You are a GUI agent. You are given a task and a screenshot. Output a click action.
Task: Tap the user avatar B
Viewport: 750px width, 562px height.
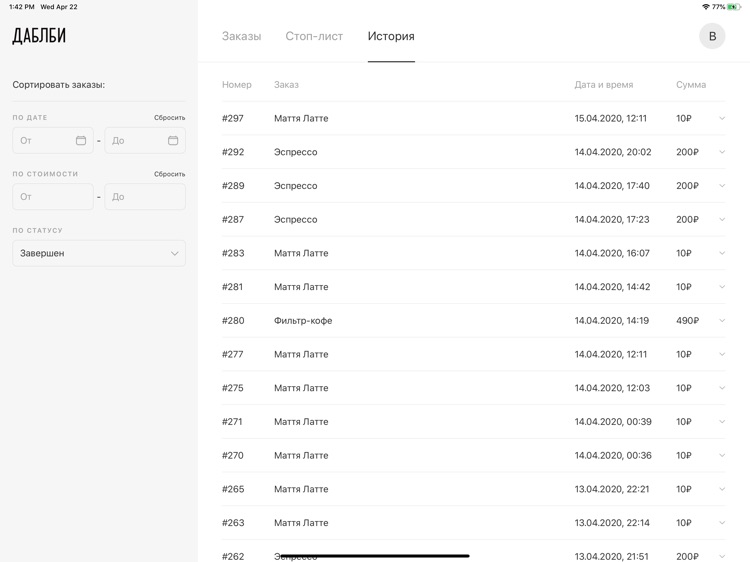click(712, 36)
